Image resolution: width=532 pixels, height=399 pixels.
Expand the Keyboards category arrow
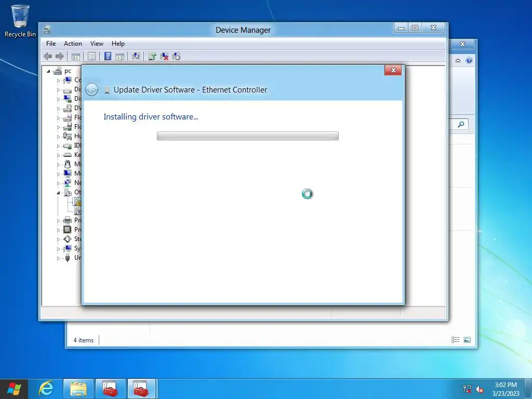(58, 155)
